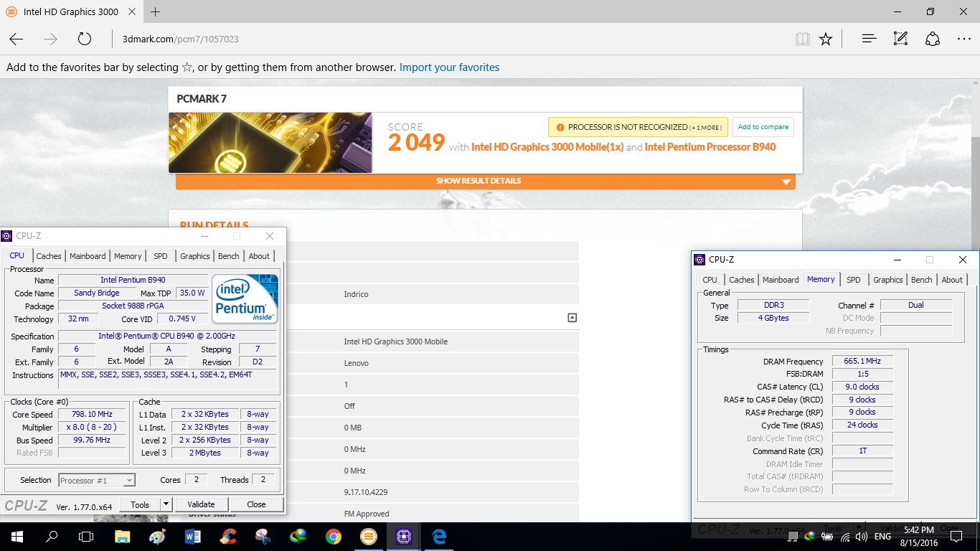Open the taskbar search magnifier

click(x=52, y=536)
